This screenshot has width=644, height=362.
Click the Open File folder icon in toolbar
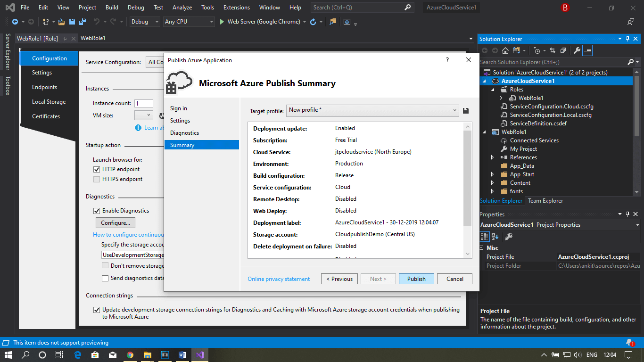tap(61, 22)
